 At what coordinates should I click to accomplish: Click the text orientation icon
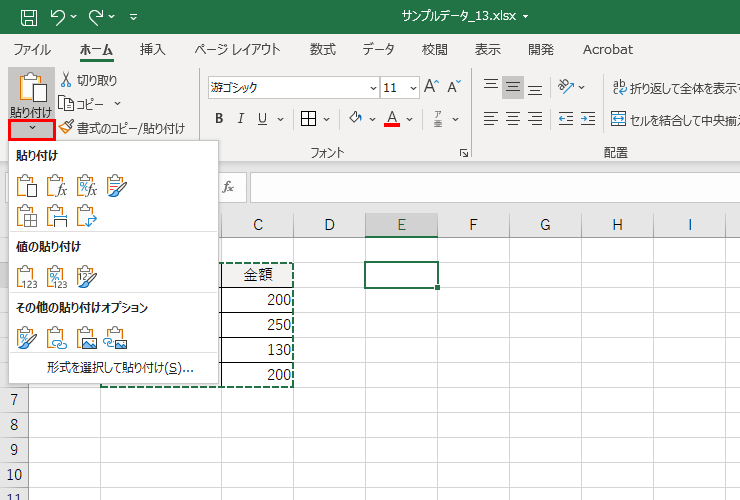(x=566, y=86)
